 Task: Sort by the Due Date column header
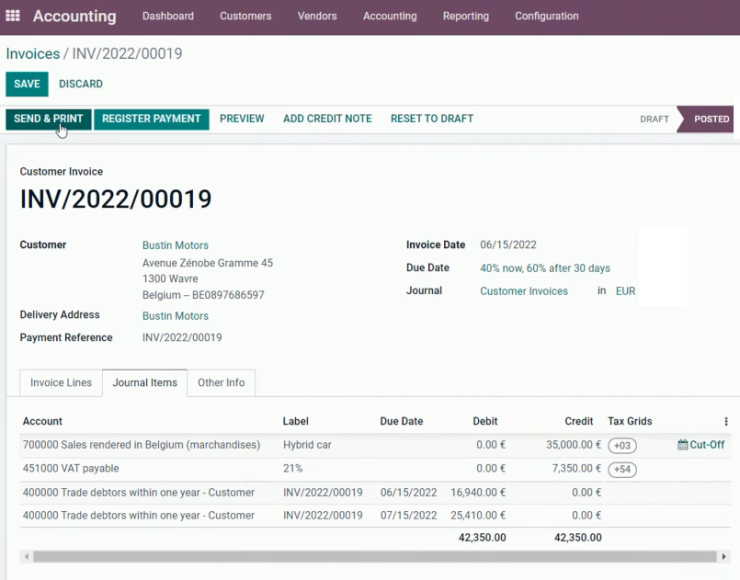tap(402, 421)
